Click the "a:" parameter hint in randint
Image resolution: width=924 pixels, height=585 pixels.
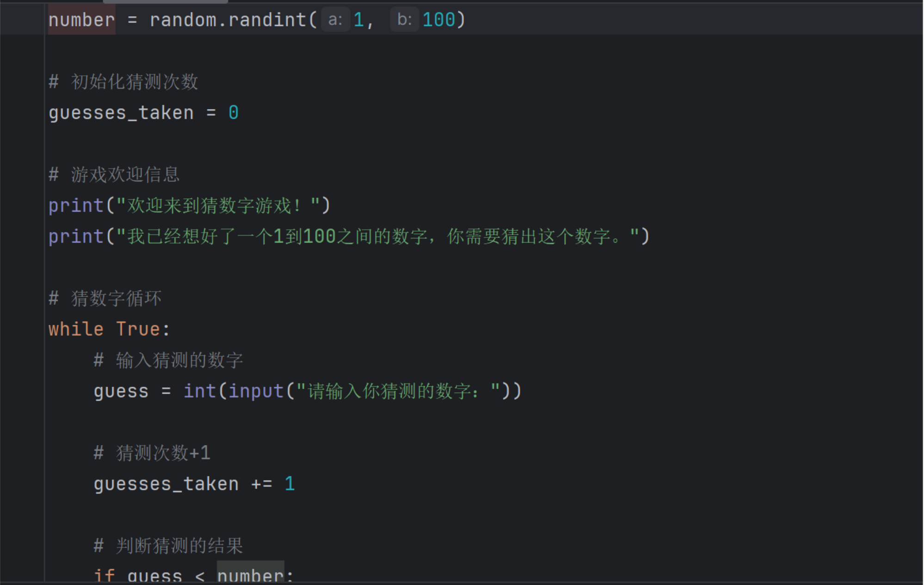click(335, 20)
